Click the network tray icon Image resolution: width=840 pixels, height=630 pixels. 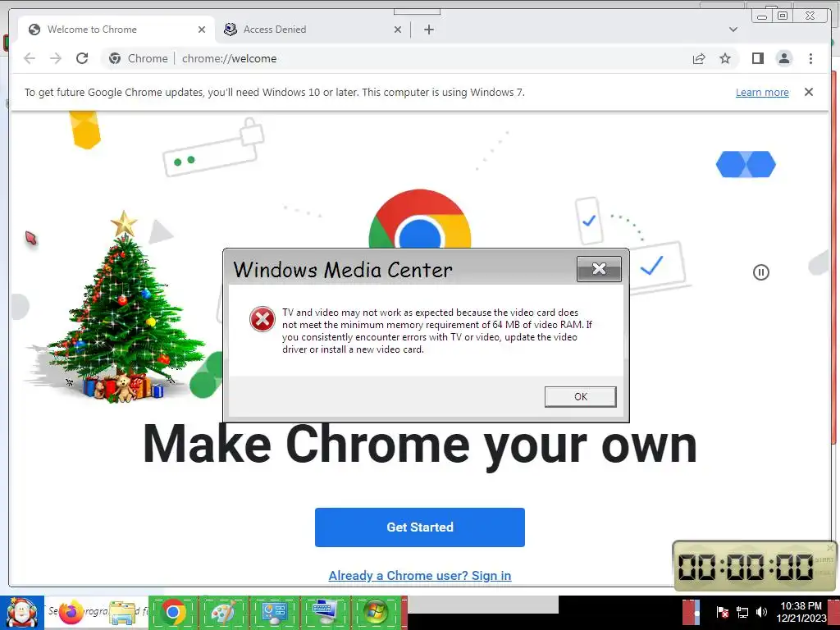pyautogui.click(x=742, y=612)
